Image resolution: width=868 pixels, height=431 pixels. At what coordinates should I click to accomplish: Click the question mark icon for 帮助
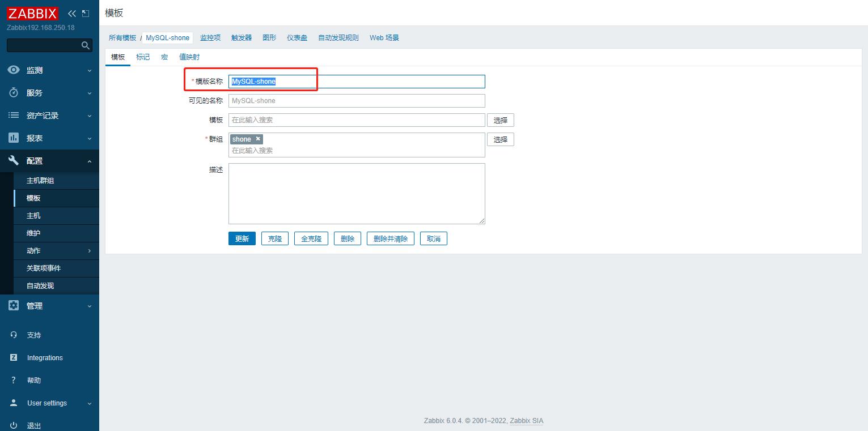pos(14,381)
